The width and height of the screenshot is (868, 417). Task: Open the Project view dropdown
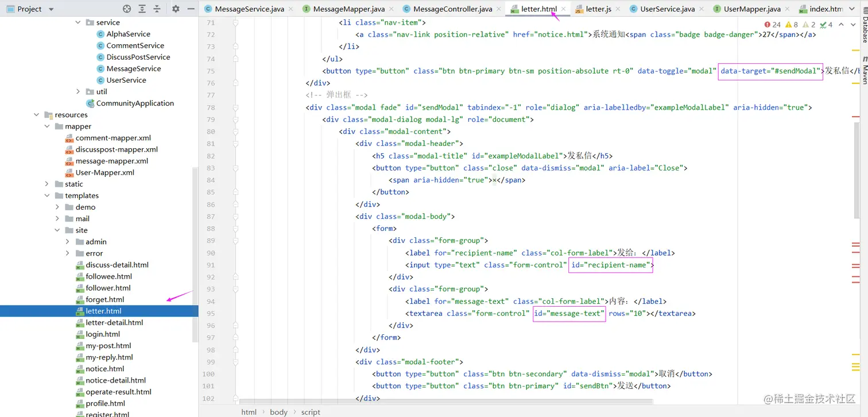click(51, 9)
